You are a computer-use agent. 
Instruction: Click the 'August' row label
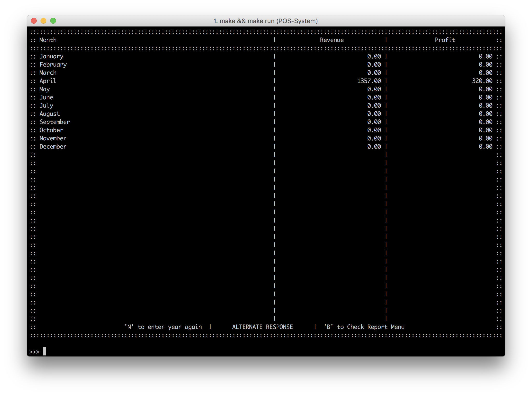50,114
